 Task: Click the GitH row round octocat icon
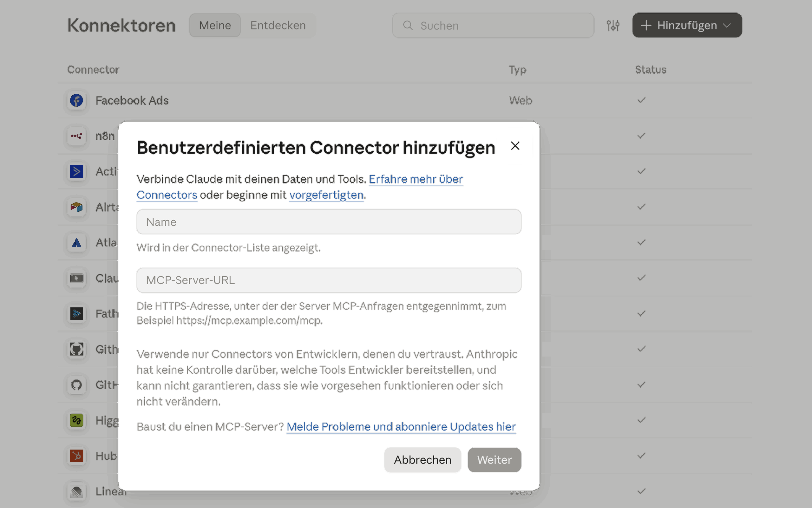click(76, 385)
